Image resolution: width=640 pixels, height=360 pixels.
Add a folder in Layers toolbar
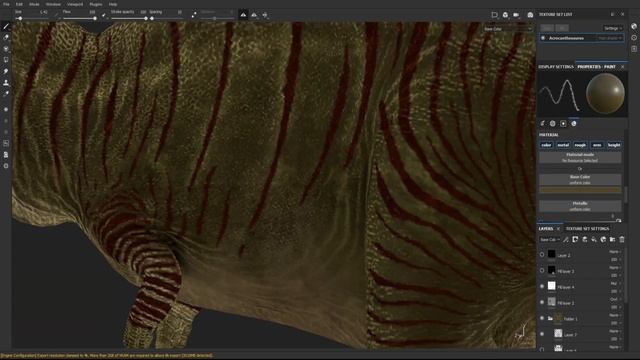click(612, 240)
